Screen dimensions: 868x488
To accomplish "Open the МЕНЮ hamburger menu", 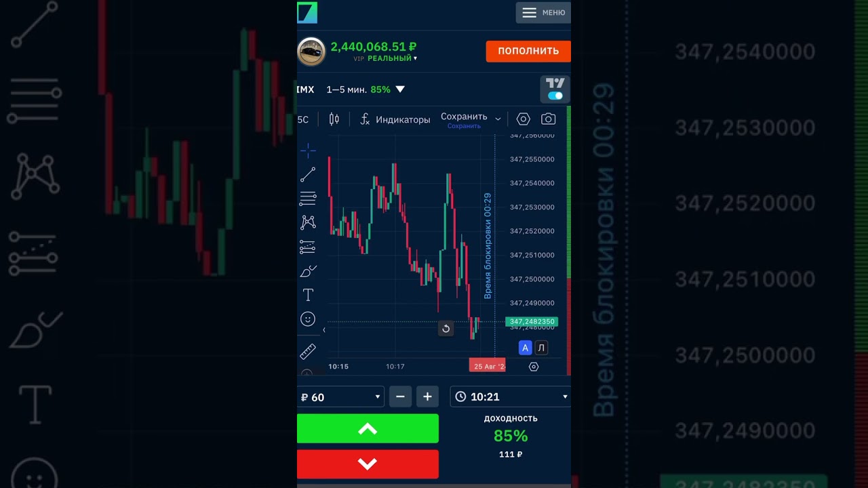I will (x=543, y=13).
